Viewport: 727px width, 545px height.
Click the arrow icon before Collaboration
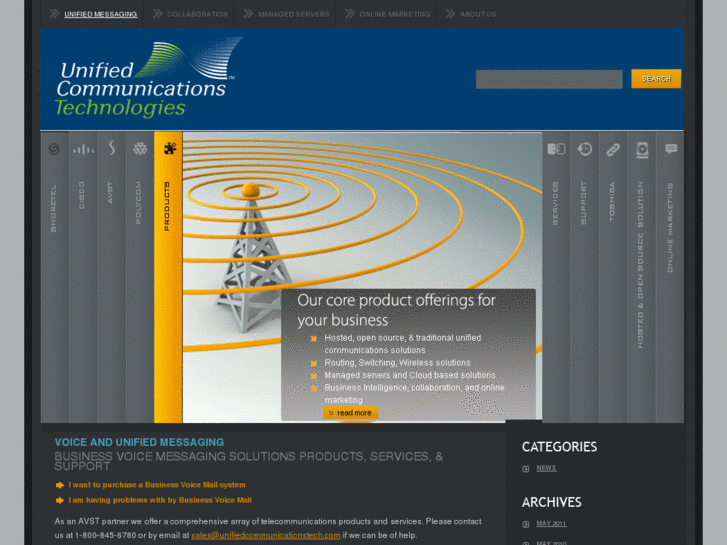pos(158,14)
